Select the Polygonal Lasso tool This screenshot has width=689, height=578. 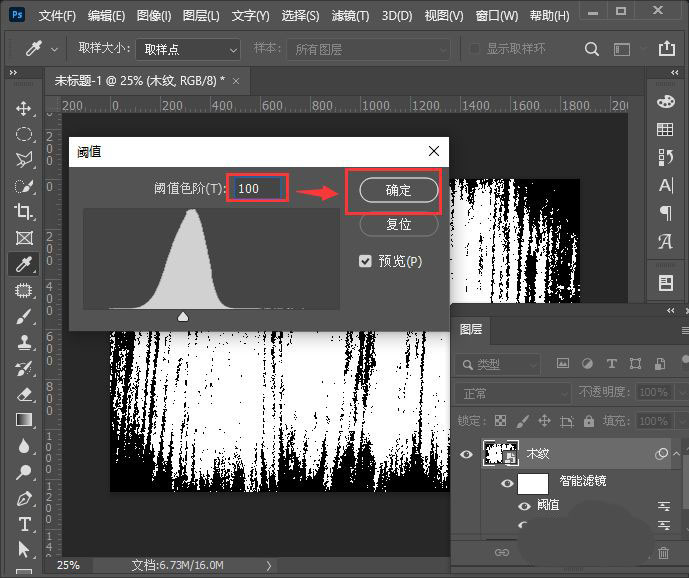23,160
